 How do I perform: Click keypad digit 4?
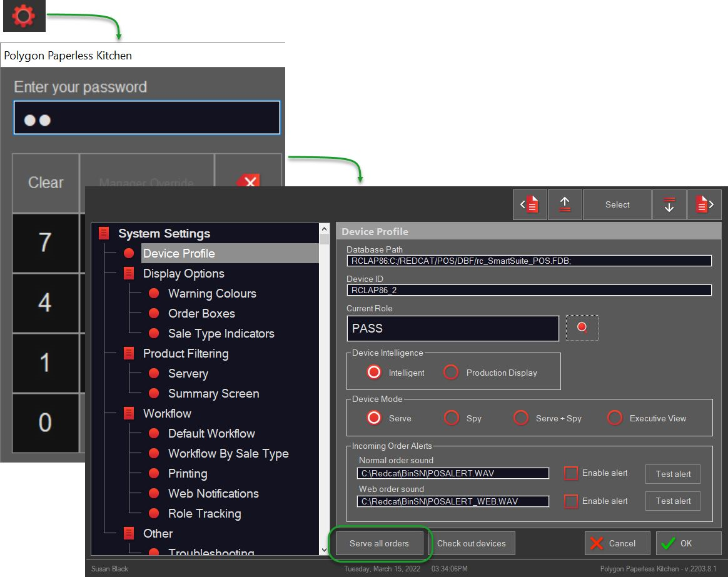(x=45, y=303)
